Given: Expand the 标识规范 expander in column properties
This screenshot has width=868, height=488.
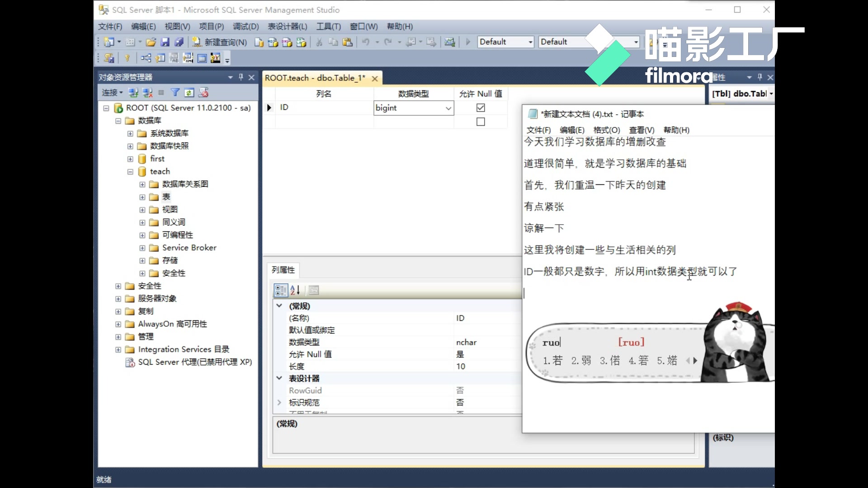Looking at the screenshot, I should coord(279,402).
